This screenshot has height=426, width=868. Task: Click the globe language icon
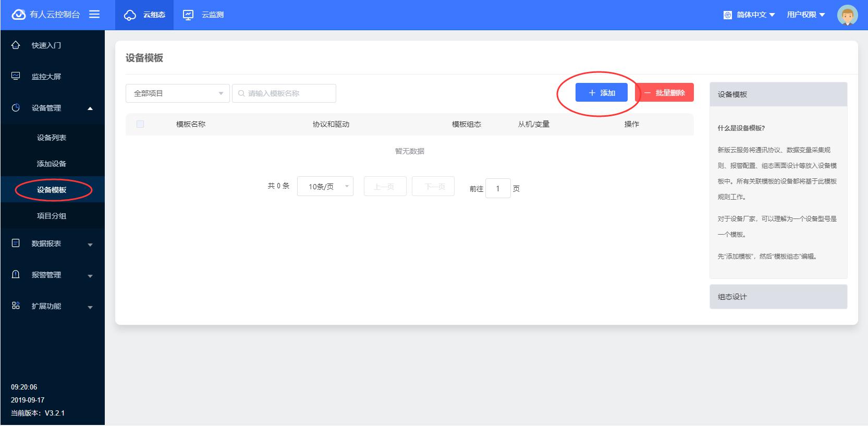(728, 15)
